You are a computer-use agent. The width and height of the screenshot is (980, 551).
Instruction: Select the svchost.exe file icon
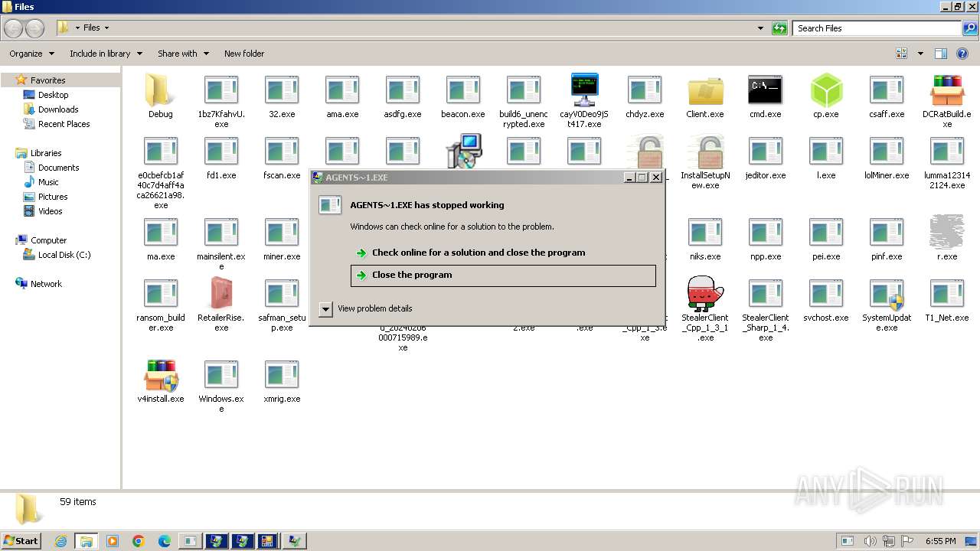pyautogui.click(x=826, y=294)
